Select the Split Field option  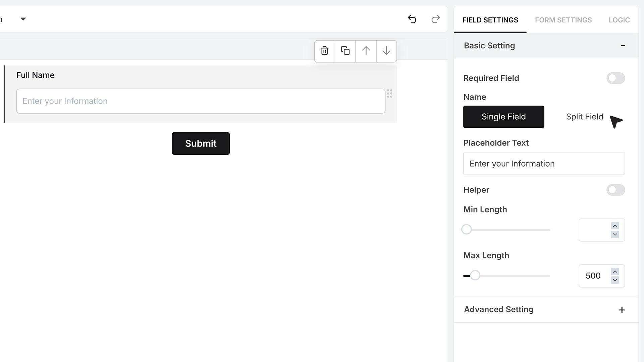coord(584,117)
